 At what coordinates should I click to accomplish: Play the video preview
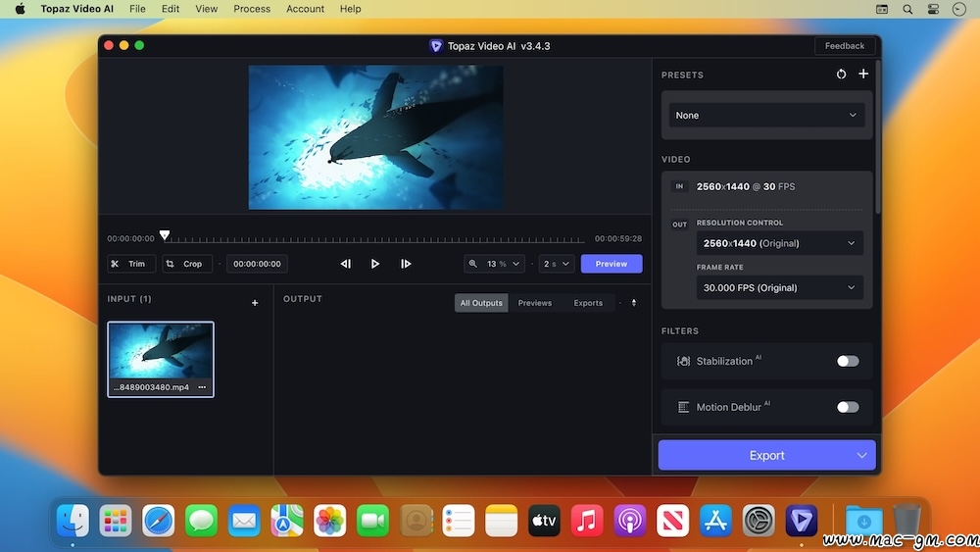pyautogui.click(x=375, y=264)
